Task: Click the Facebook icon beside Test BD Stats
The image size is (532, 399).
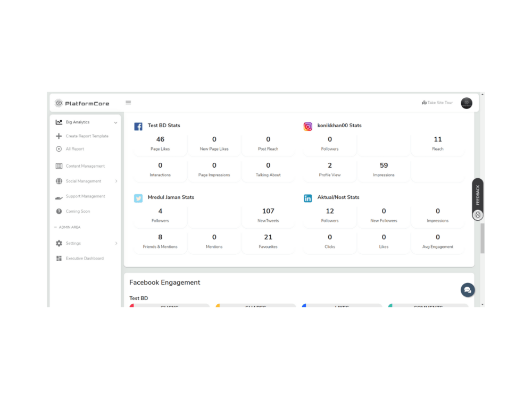Action: tap(138, 127)
